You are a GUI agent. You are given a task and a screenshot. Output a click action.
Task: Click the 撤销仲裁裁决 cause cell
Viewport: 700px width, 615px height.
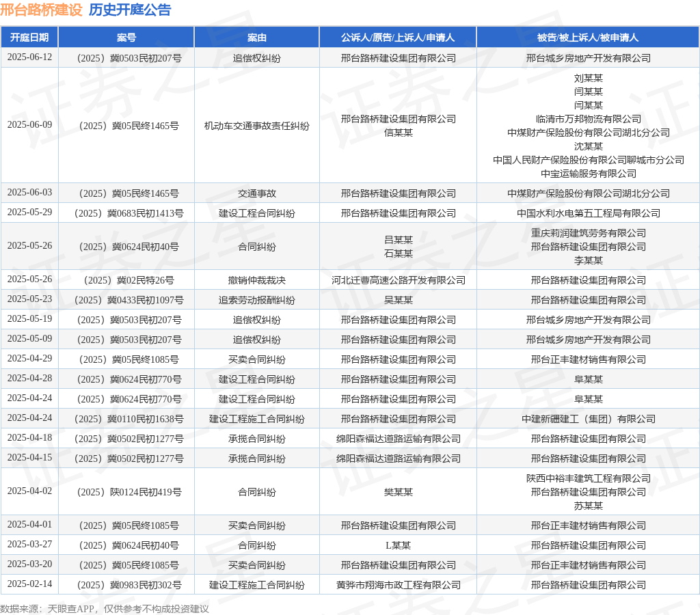pos(257,280)
